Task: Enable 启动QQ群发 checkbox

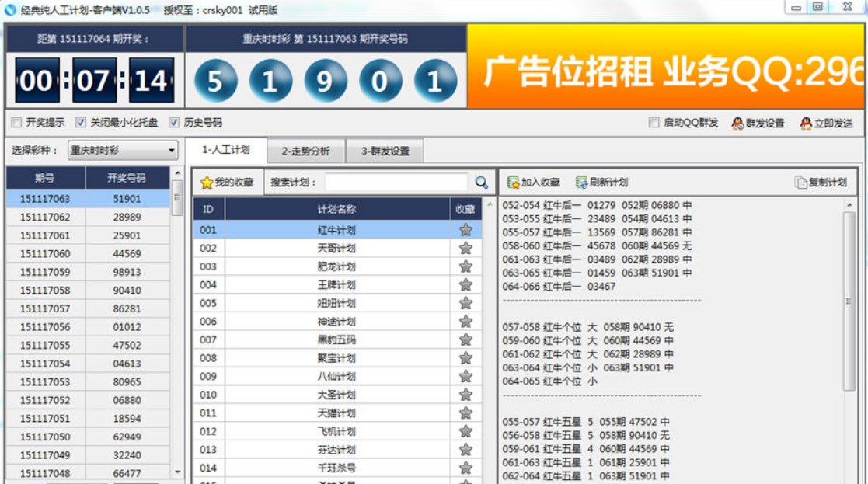Action: [x=654, y=123]
